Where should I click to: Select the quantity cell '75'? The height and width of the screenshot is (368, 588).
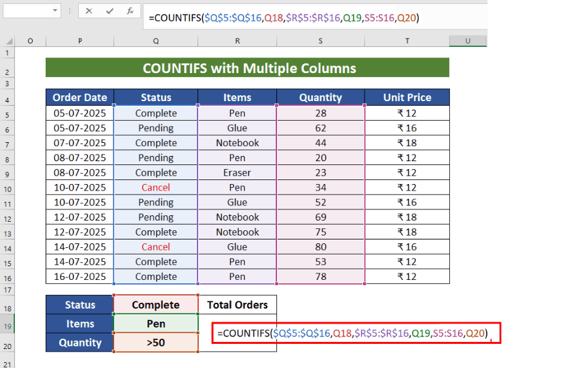point(320,232)
